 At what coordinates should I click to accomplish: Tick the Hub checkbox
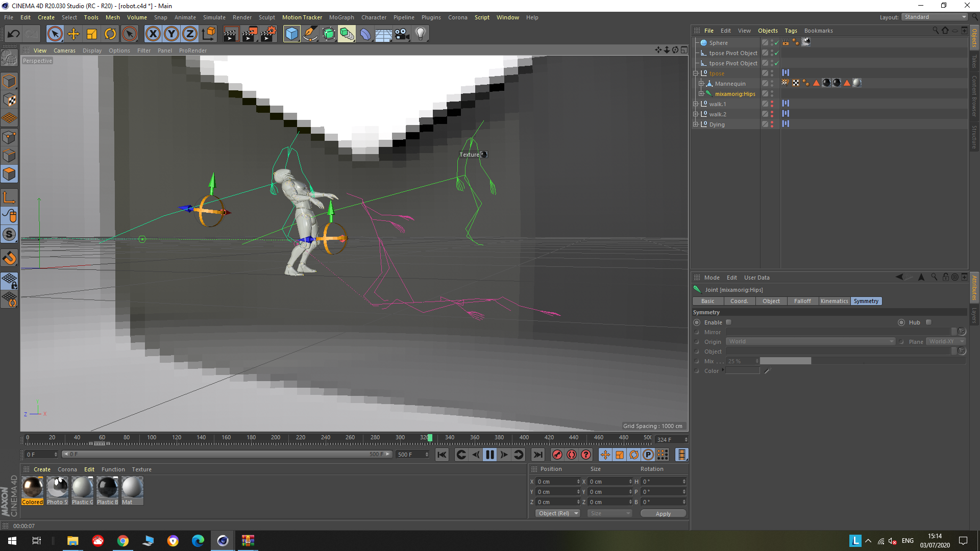928,322
